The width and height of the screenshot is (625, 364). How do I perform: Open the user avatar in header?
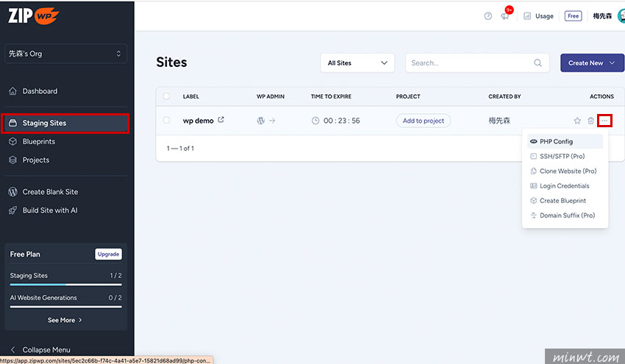[621, 16]
